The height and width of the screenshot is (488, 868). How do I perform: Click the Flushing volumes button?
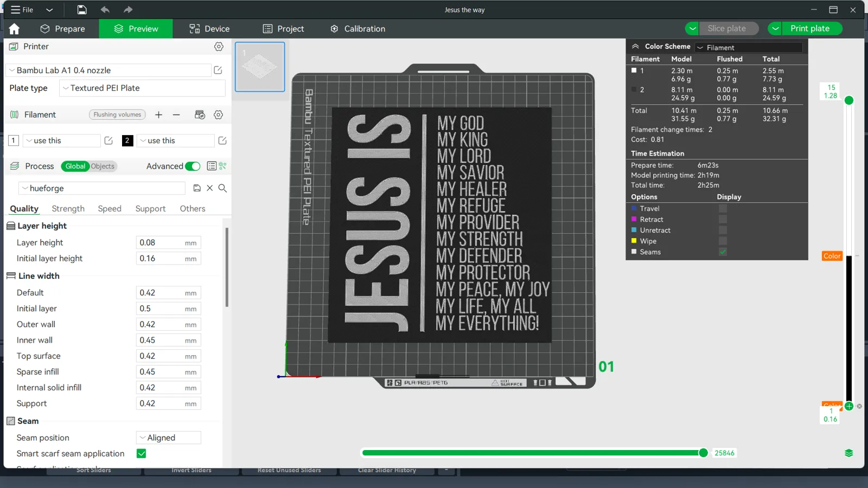[x=117, y=114]
